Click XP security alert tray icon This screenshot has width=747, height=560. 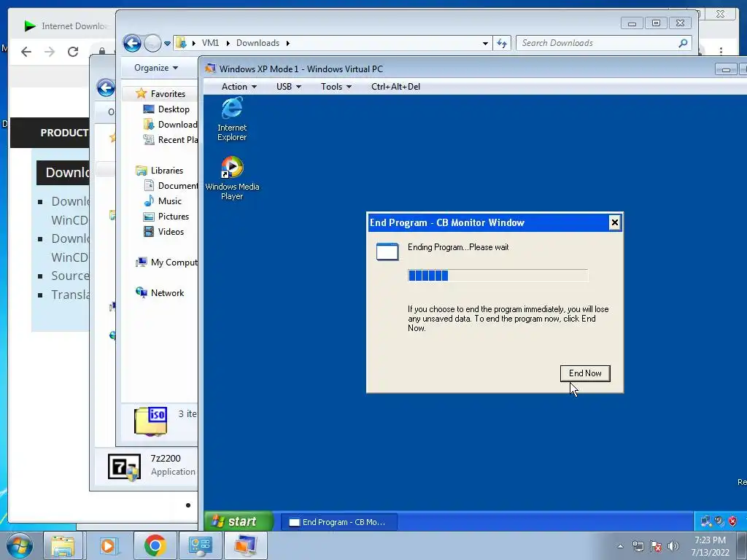point(732,521)
